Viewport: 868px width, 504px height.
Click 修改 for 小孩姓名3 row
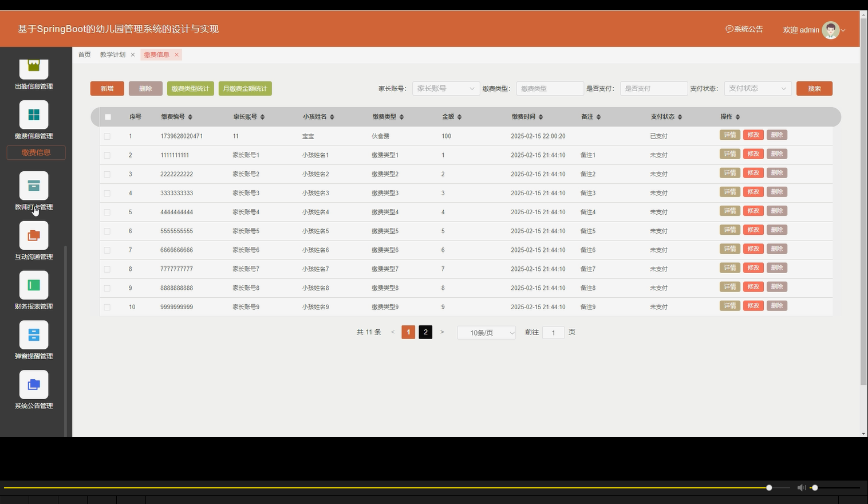point(753,192)
